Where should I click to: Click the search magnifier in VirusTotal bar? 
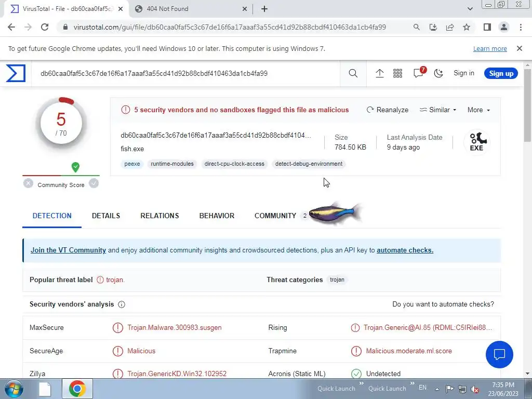(x=353, y=73)
